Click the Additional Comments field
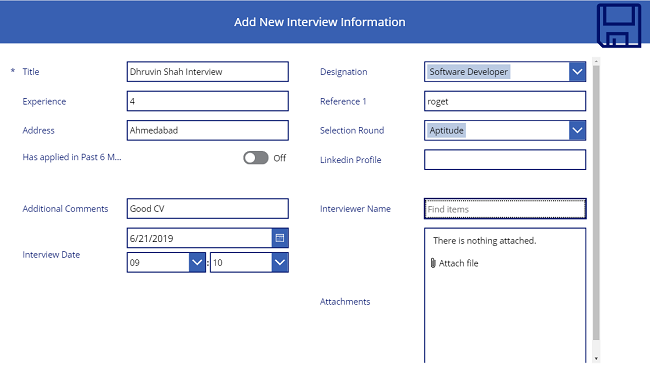This screenshot has height=372, width=650. click(x=208, y=209)
